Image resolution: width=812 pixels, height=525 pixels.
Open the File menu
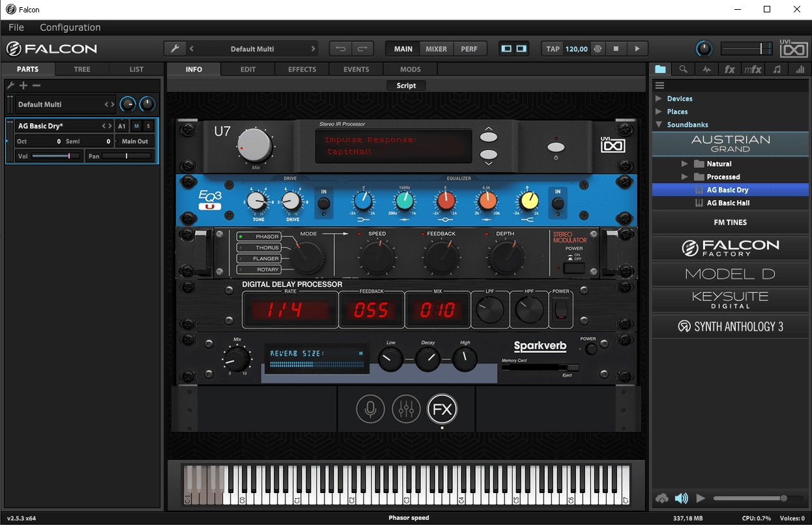click(16, 27)
